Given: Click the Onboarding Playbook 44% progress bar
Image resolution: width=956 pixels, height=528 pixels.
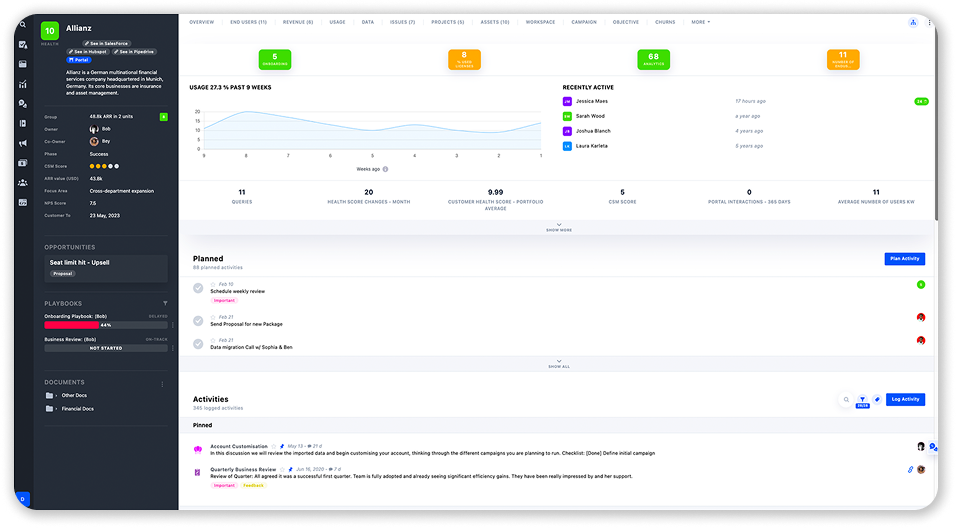Looking at the screenshot, I should [105, 325].
